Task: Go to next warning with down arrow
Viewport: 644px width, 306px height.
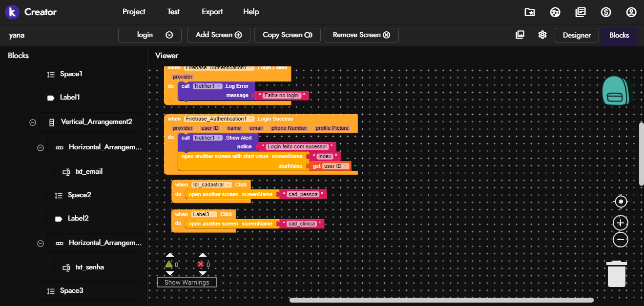Action: pyautogui.click(x=169, y=273)
